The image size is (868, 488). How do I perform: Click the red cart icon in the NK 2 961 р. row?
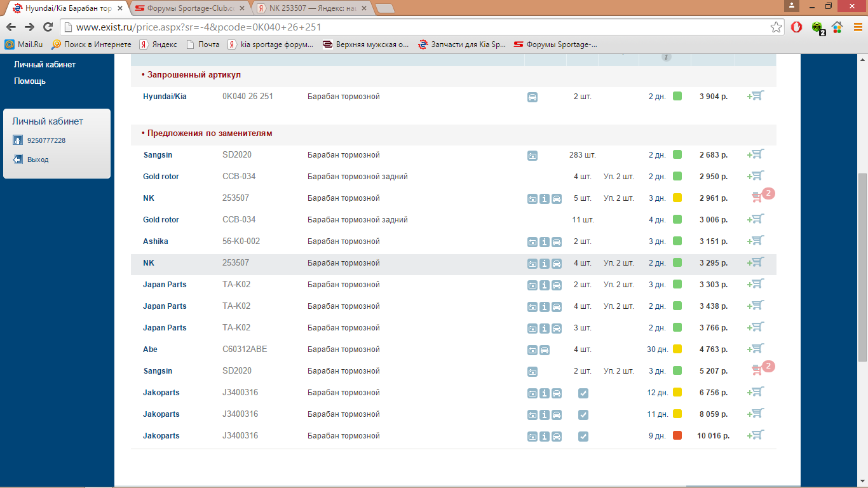click(756, 198)
